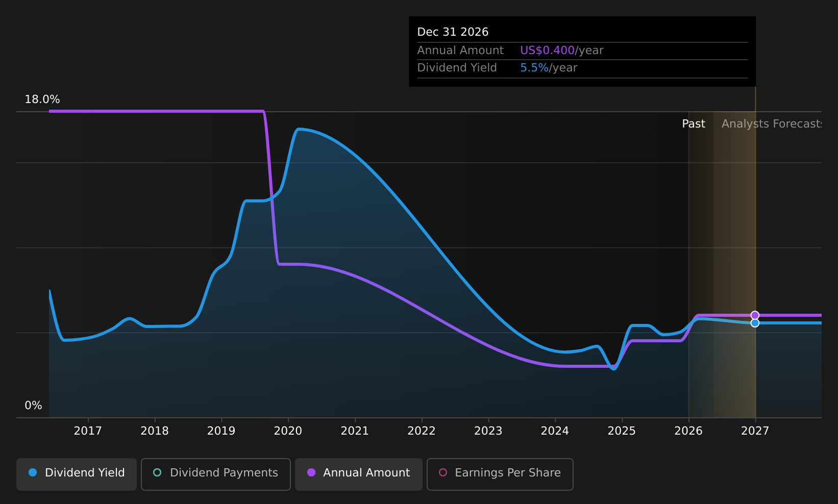838x504 pixels.
Task: Select the 2022 axis label
Action: click(x=422, y=431)
